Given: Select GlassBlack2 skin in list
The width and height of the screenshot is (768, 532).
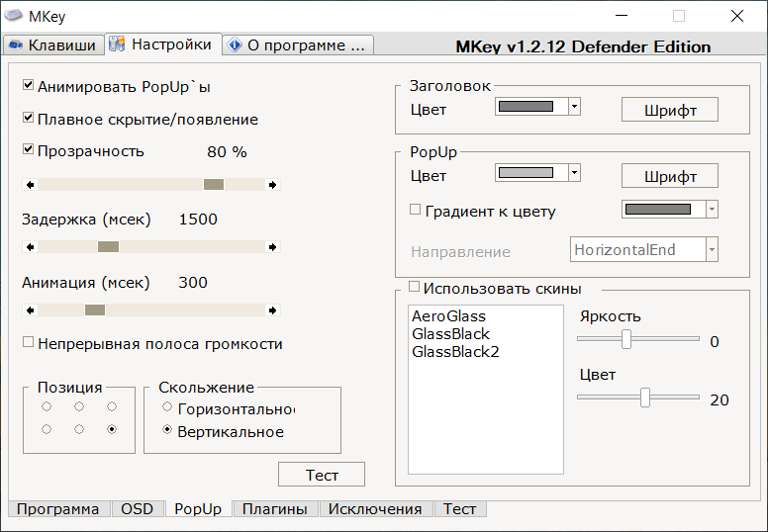Looking at the screenshot, I should (x=455, y=351).
